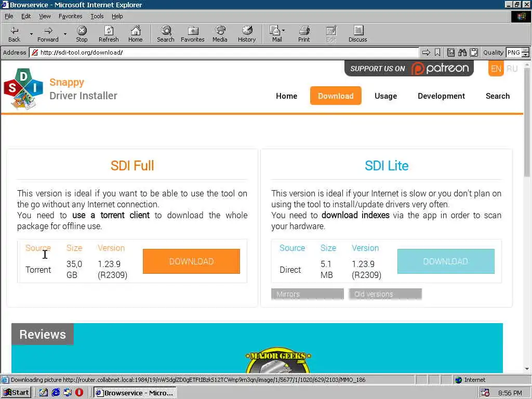Click the system tray scheduler icon
532x399 pixels.
click(485, 393)
